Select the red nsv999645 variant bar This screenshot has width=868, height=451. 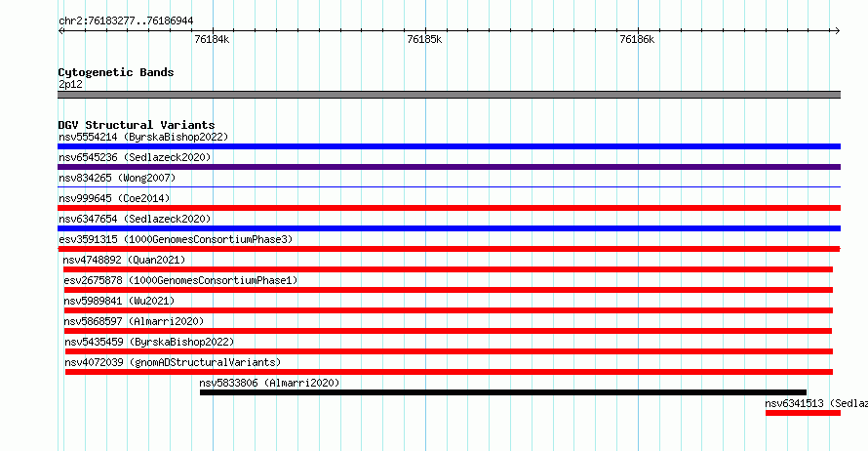pyautogui.click(x=449, y=208)
